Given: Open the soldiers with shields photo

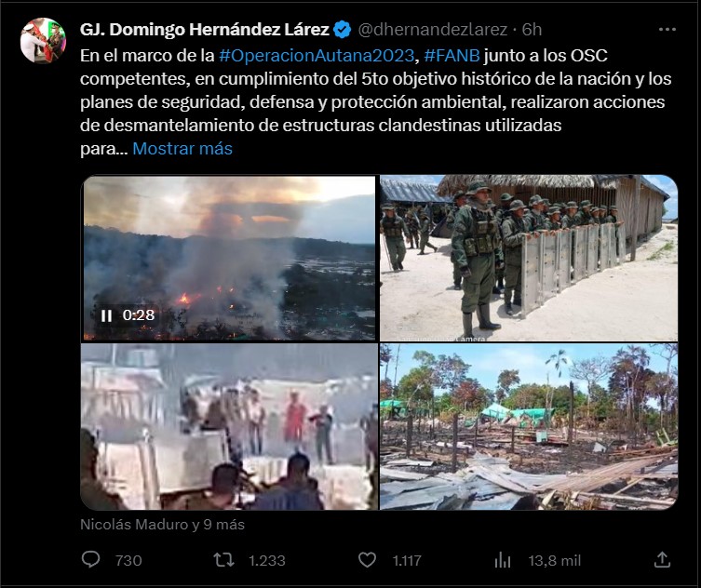Looking at the screenshot, I should 529,259.
